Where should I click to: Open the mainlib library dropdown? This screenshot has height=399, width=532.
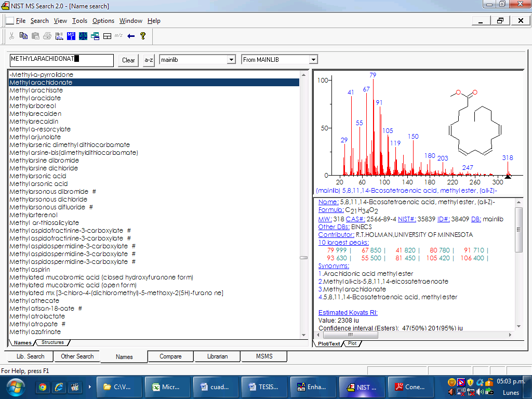point(231,60)
